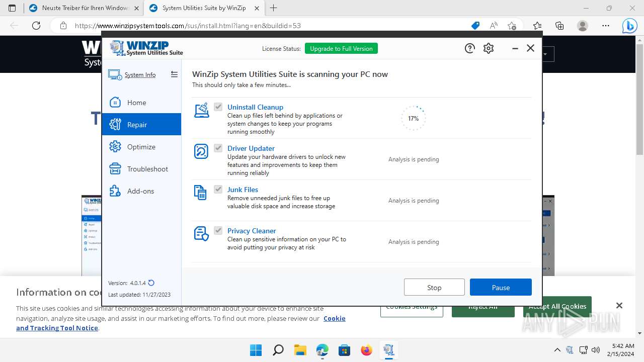Viewport: 644px width, 362px height.
Task: Close the Neuste Treiber tab
Action: coord(136,8)
